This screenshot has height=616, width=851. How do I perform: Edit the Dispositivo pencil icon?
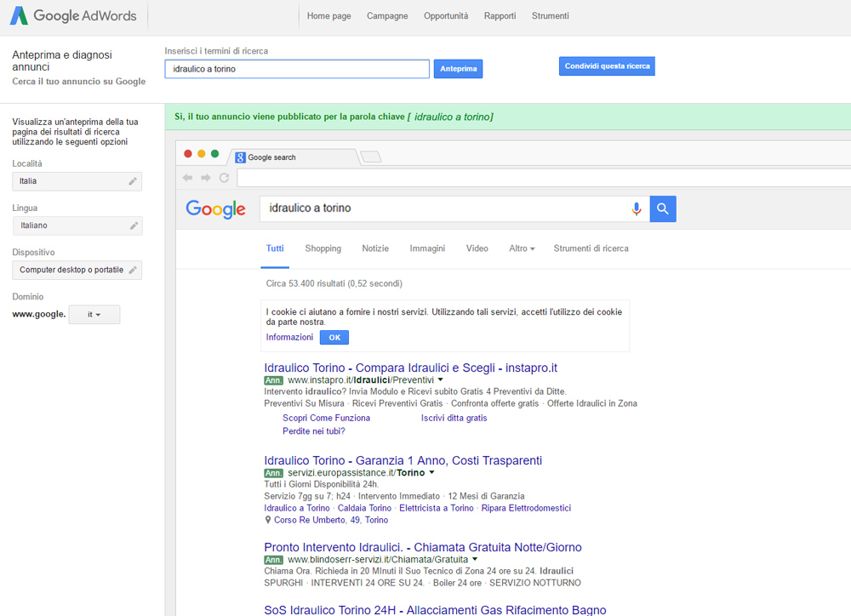coord(133,270)
